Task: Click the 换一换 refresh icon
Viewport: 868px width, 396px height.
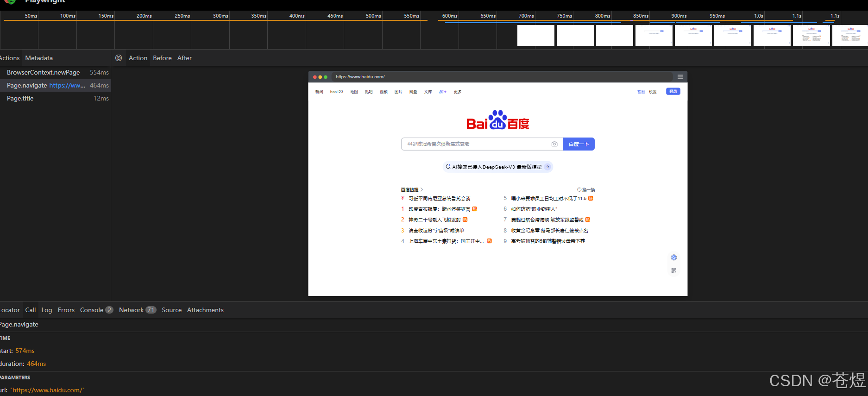Action: 579,190
